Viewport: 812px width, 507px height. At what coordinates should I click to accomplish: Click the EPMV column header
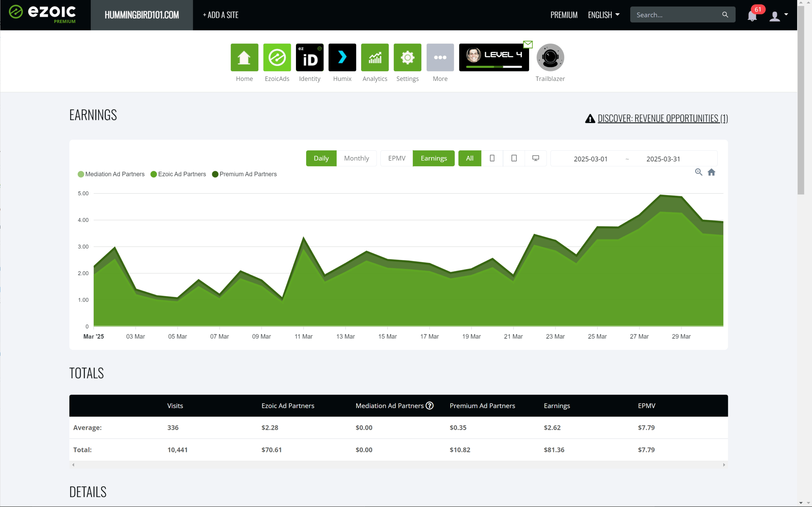tap(646, 406)
